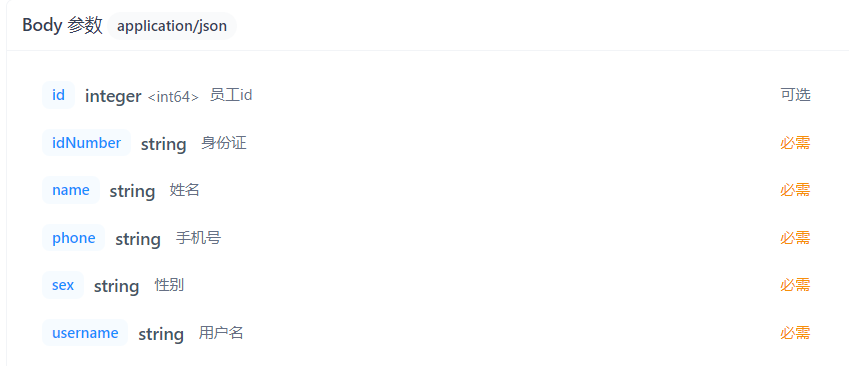Select the name parameter tag
Viewport: 849px width, 366px height.
(x=71, y=190)
